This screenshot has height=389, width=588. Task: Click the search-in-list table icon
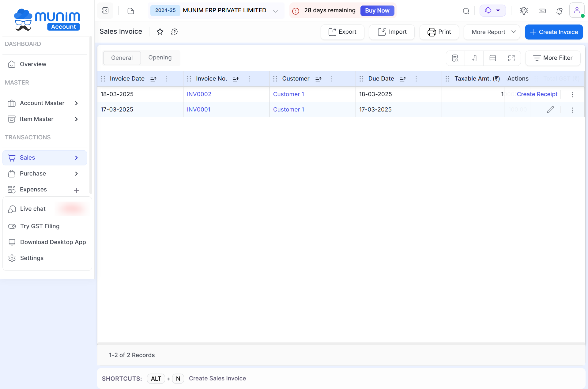pyautogui.click(x=455, y=58)
